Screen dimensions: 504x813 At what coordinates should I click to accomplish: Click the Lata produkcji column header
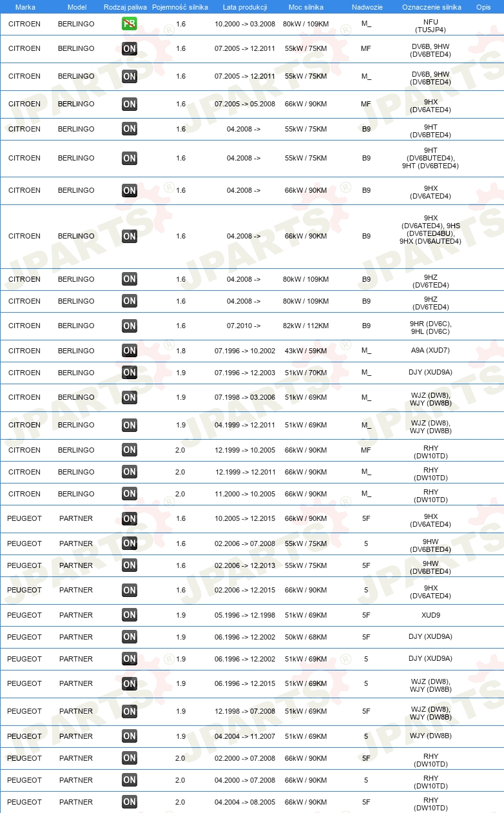click(245, 7)
